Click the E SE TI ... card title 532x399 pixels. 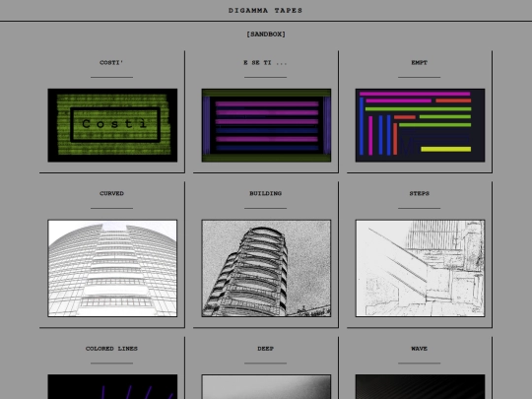tap(265, 62)
